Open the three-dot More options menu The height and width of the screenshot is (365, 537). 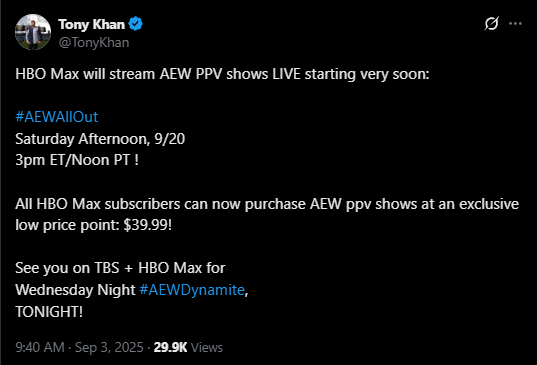[515, 24]
